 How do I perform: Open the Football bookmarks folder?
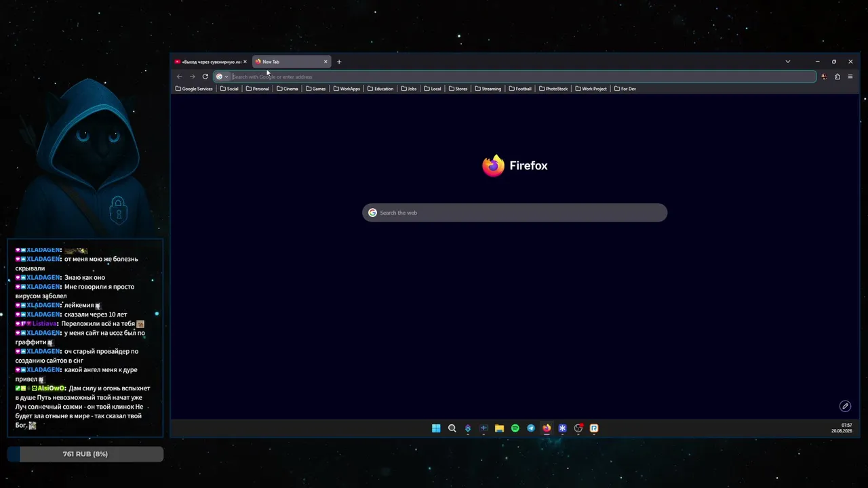click(521, 89)
